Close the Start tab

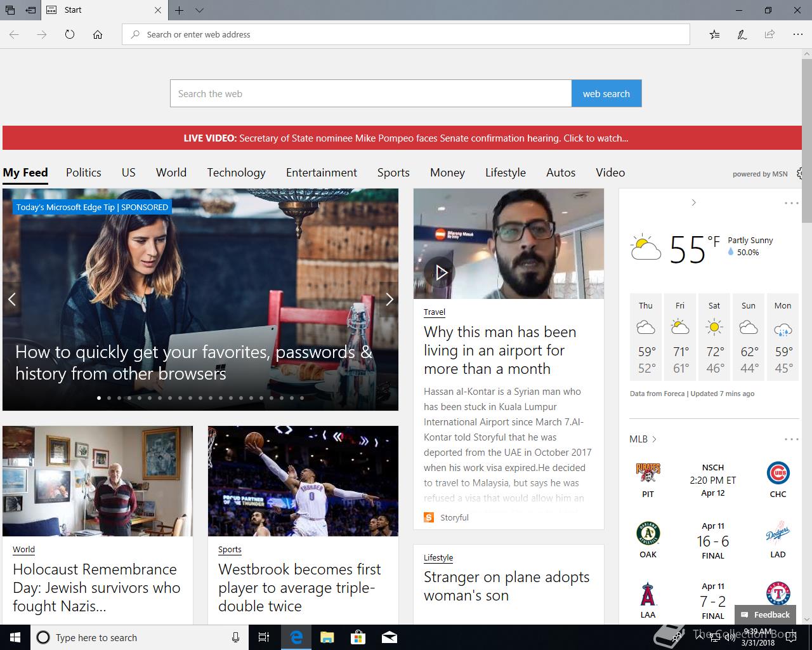click(x=158, y=10)
